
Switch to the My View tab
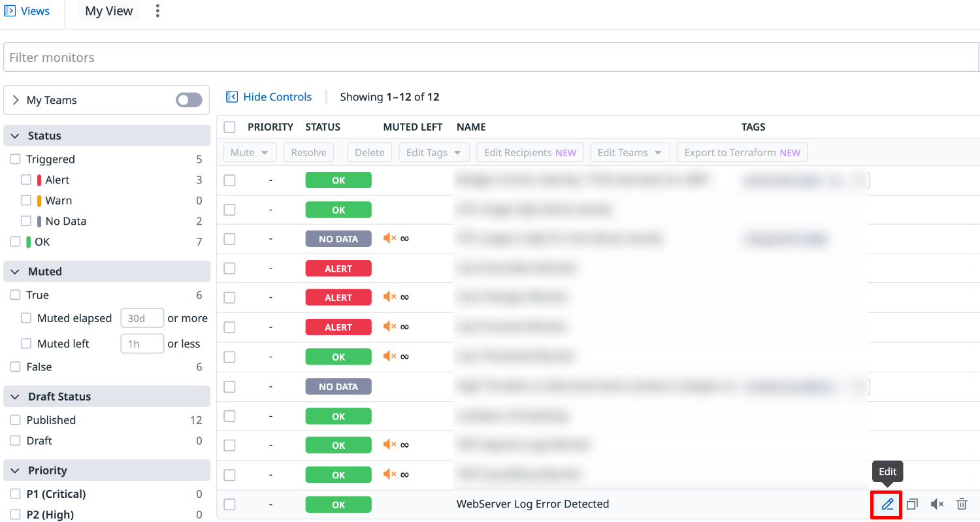coord(109,11)
